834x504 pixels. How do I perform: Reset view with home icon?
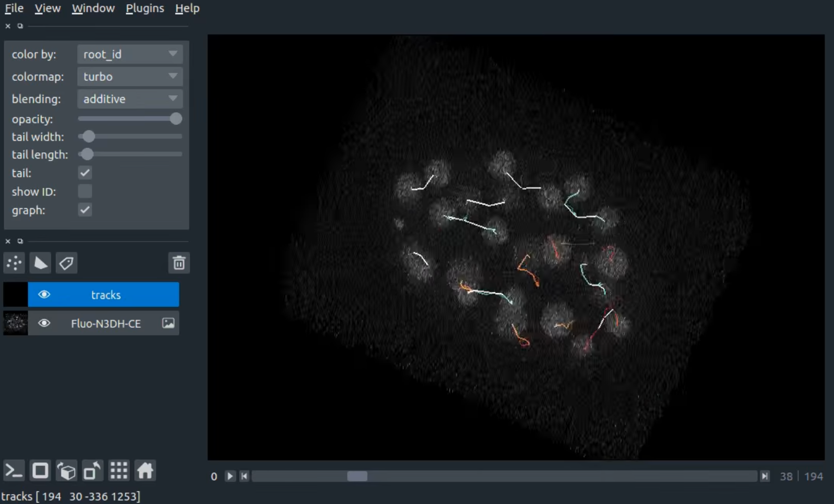(x=145, y=471)
